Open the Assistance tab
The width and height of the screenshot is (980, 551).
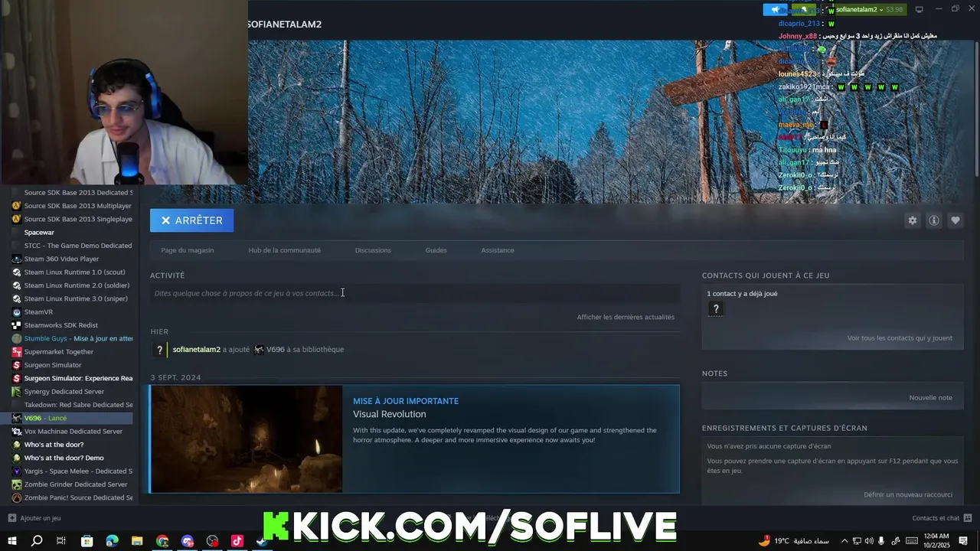(x=498, y=250)
